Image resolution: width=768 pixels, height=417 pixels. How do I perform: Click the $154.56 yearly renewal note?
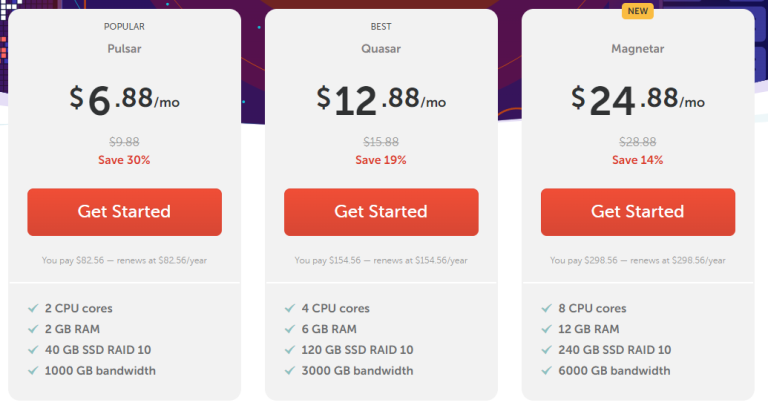click(x=381, y=260)
